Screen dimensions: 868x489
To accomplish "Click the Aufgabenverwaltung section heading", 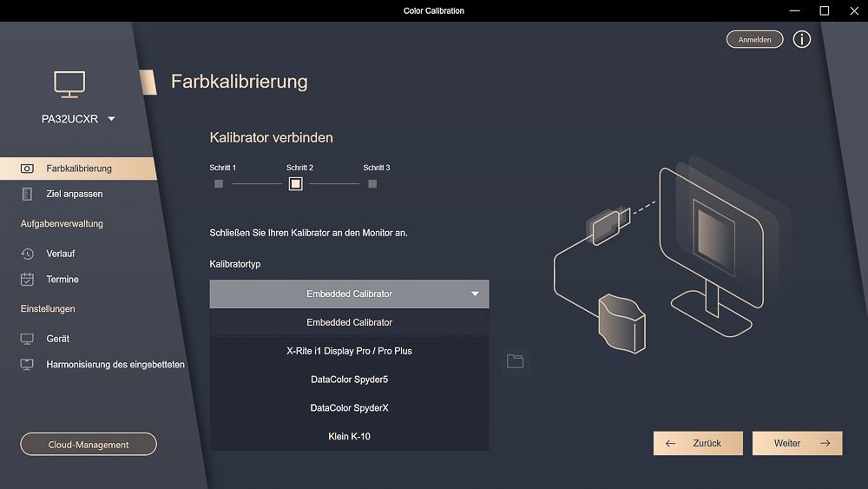I will 62,224.
